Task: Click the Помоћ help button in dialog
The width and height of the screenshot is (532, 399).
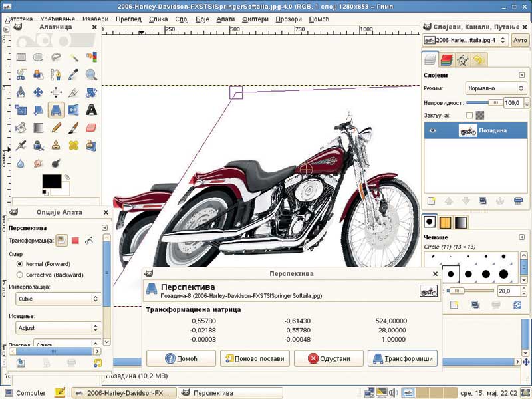Action: [x=181, y=358]
